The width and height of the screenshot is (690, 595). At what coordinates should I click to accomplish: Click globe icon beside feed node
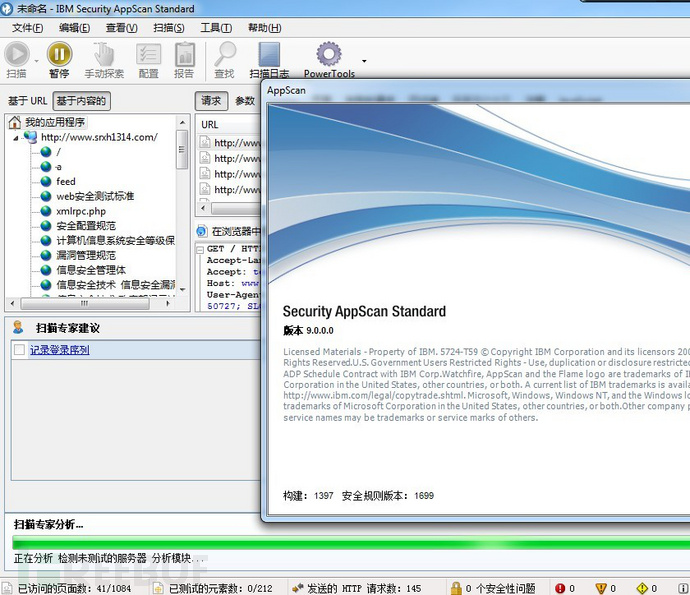pyautogui.click(x=46, y=181)
